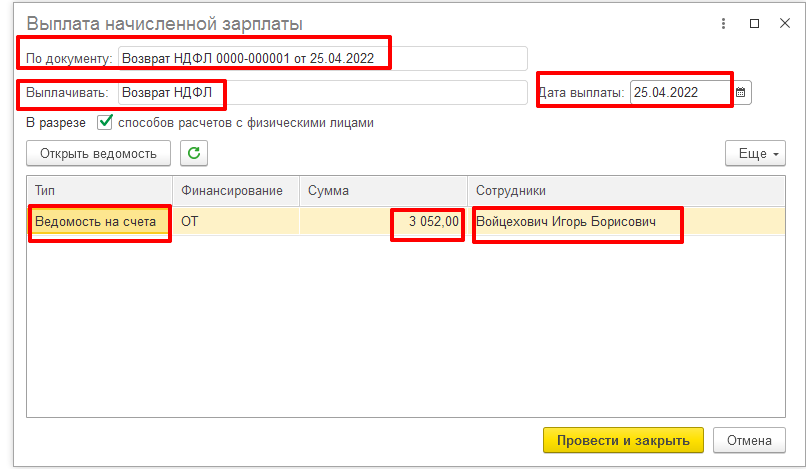This screenshot has height=469, width=806.
Task: Click the Открыть ведомость button
Action: (x=98, y=153)
